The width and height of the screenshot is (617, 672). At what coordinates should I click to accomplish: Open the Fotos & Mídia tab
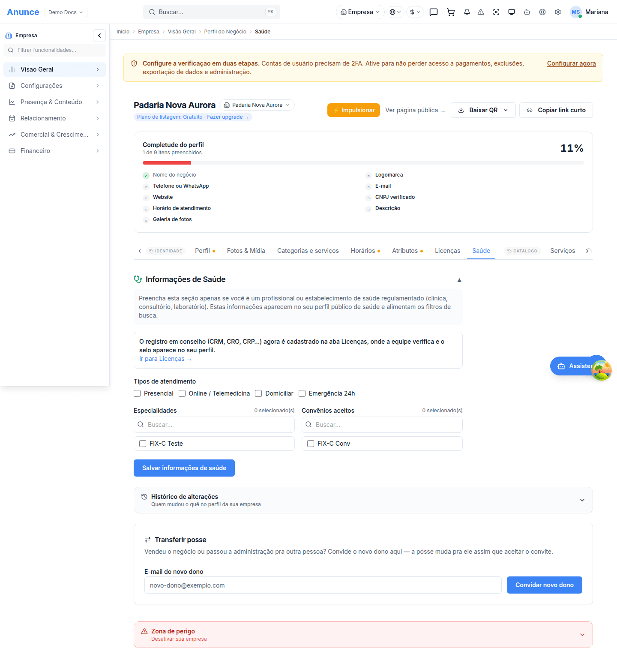pos(246,251)
